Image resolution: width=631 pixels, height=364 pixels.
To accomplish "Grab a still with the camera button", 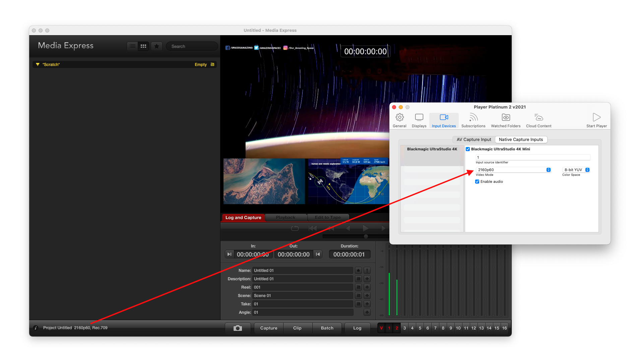I will 238,328.
